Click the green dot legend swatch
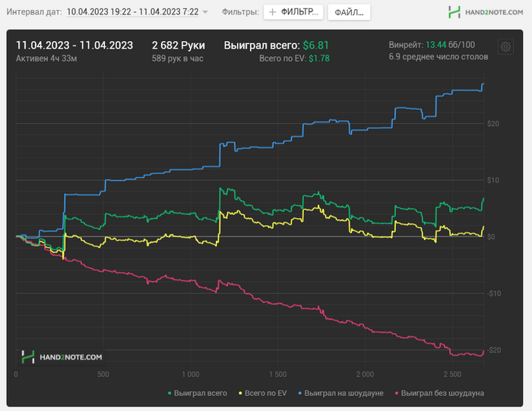The width and height of the screenshot is (532, 411). click(x=169, y=394)
